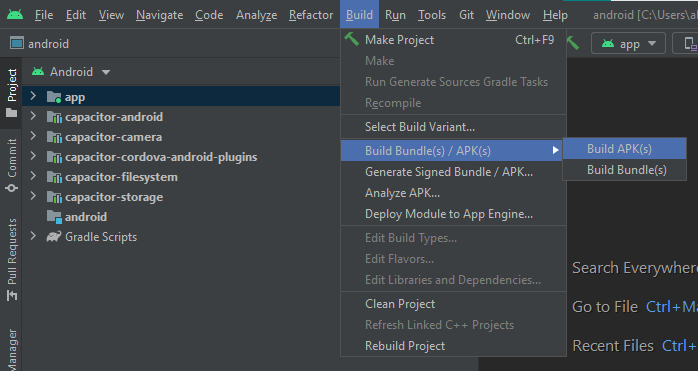This screenshot has width=698, height=371.
Task: Open the Project tool window sidebar
Action: coord(12,93)
